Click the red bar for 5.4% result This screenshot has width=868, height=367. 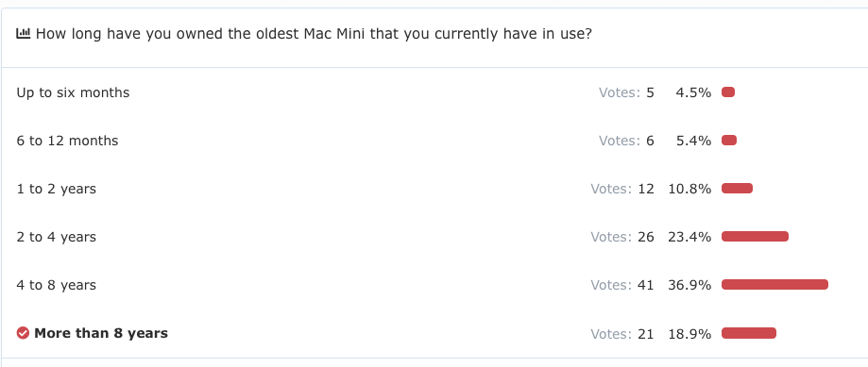(729, 141)
